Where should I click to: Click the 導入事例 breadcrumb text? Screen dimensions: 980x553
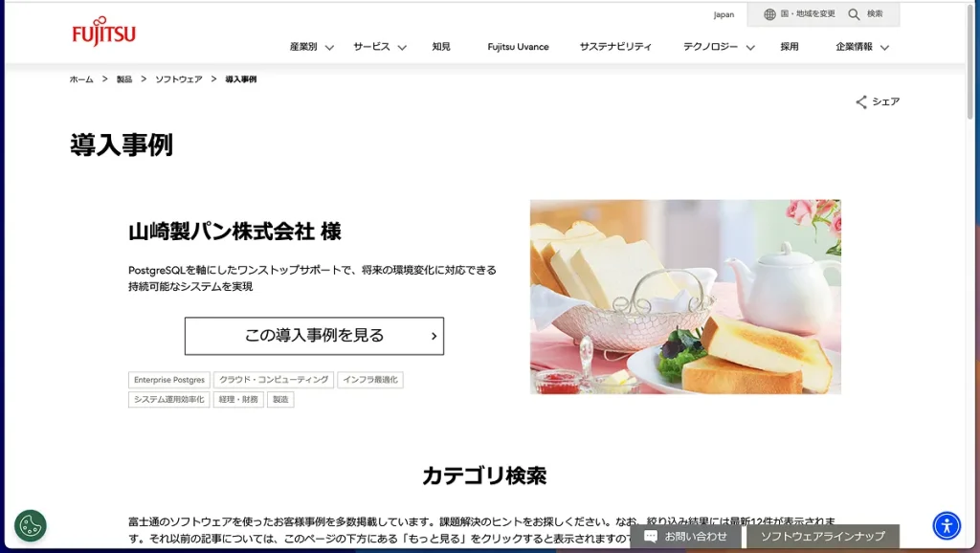[x=240, y=79]
